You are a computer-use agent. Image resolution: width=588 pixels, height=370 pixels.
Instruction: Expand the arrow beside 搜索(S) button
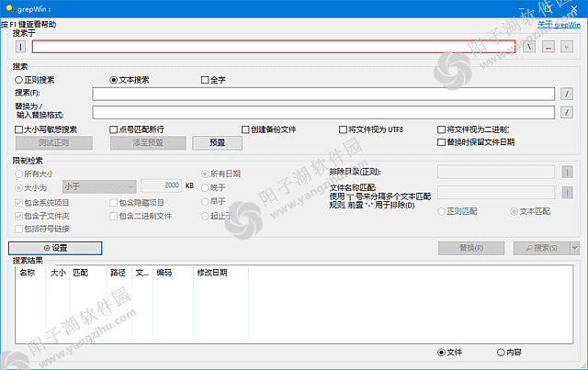pos(575,248)
